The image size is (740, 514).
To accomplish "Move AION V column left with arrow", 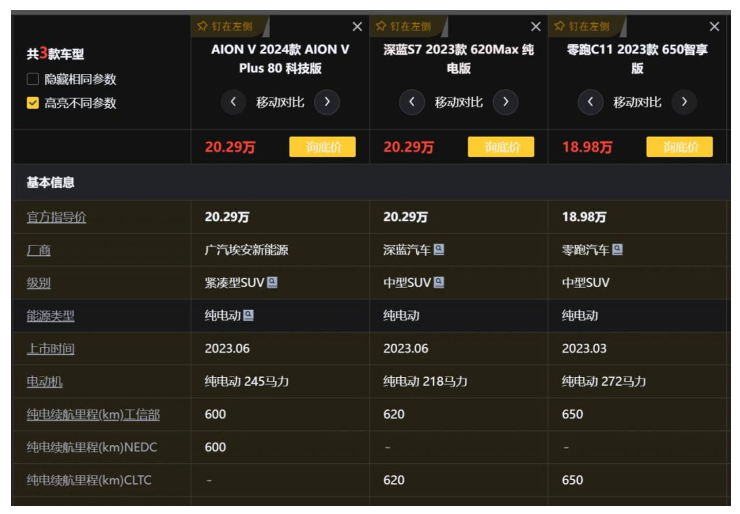I will pos(233,102).
